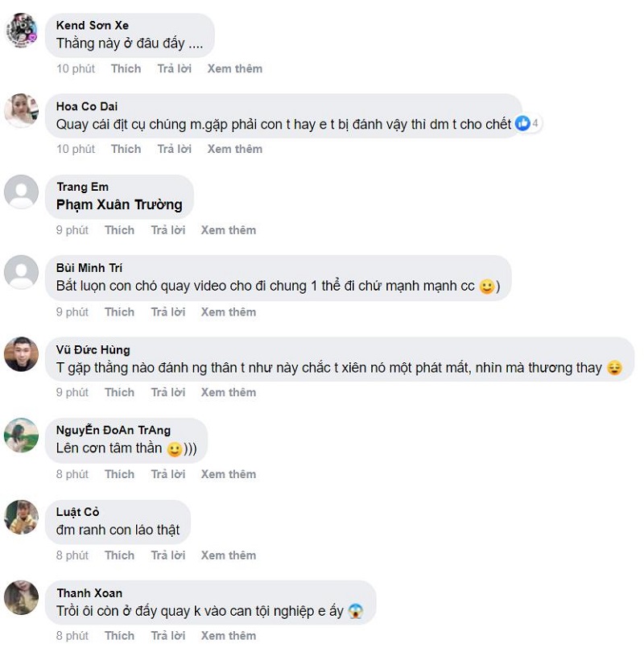644x652 pixels.
Task: Click Luật Cỏ's avatar image
Action: coord(21,517)
